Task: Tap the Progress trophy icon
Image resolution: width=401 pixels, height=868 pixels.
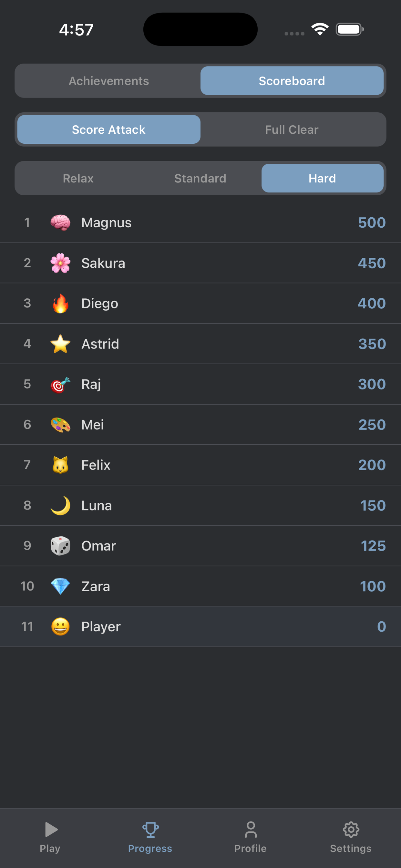Action: [150, 829]
